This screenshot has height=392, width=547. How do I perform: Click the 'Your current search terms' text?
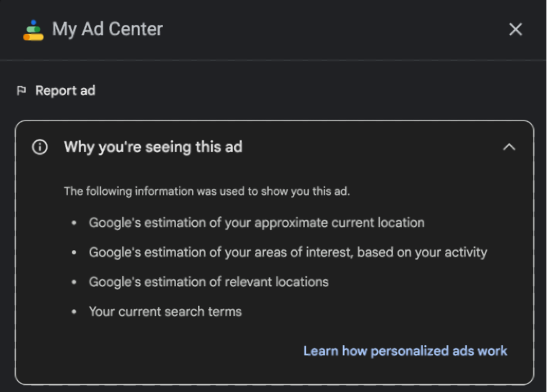pyautogui.click(x=165, y=312)
